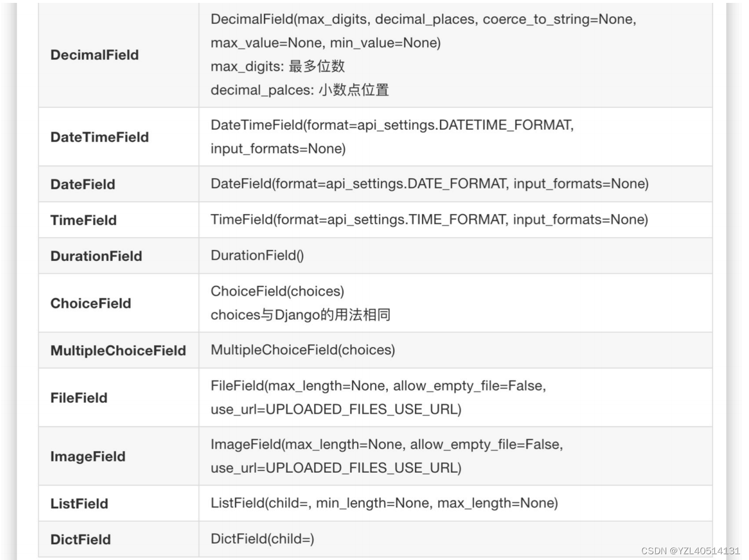Select the DurationField label
This screenshot has height=560, width=749.
(x=96, y=256)
